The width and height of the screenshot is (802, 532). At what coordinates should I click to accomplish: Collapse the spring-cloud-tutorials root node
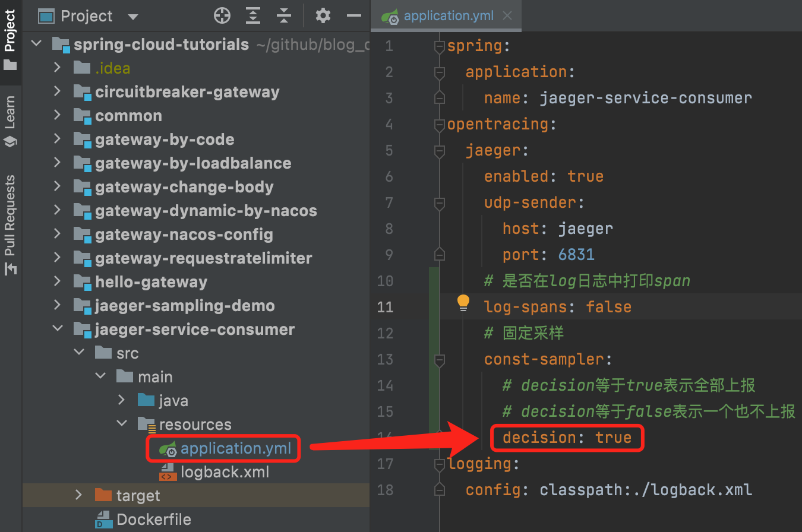[x=36, y=45]
